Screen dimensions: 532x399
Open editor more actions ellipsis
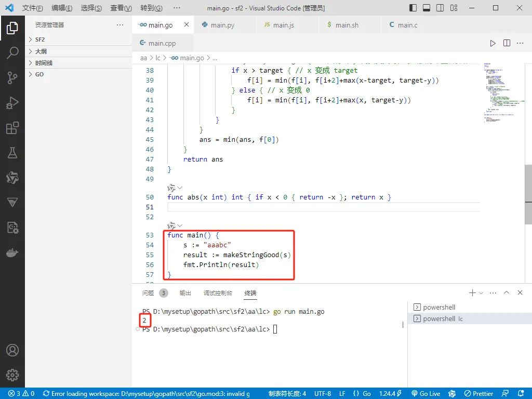pos(520,43)
